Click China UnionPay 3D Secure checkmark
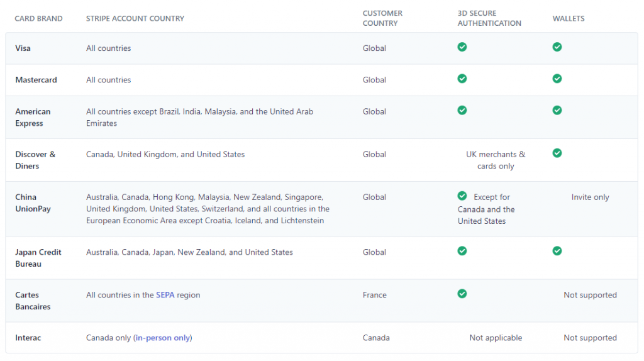The height and width of the screenshot is (361, 644). point(462,196)
